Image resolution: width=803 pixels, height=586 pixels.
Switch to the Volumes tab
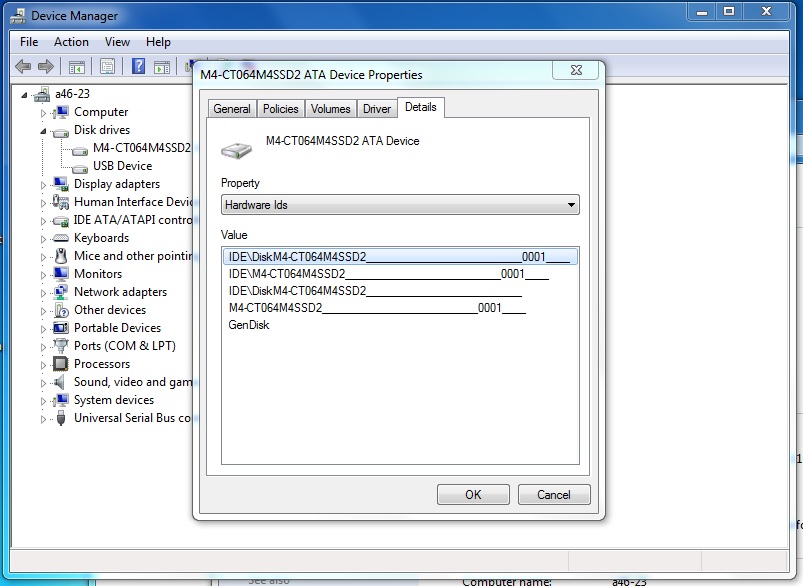[330, 109]
